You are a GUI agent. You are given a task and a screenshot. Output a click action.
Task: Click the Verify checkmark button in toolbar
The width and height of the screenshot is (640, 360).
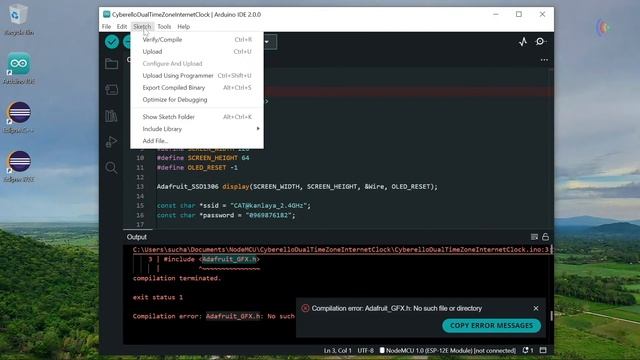pos(111,42)
